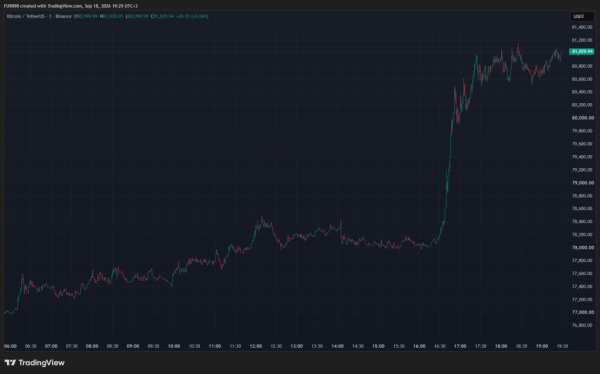Click the 80,400.00 price axis label

point(583,92)
